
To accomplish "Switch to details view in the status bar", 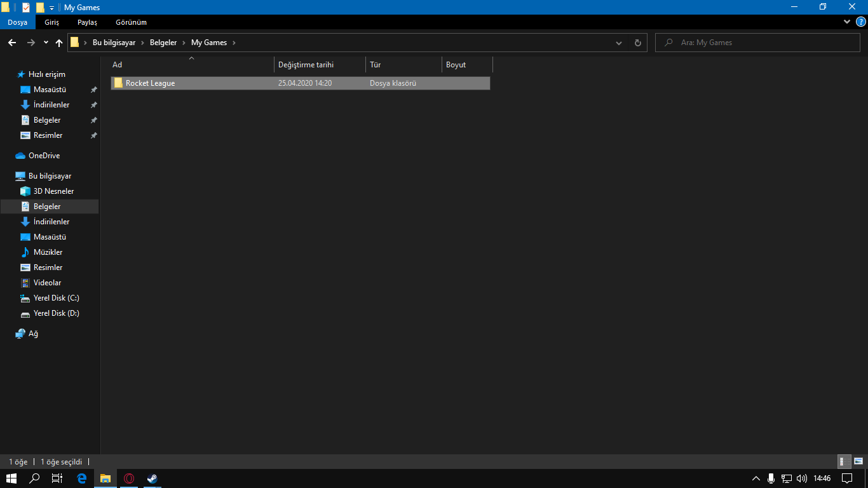I will (844, 462).
